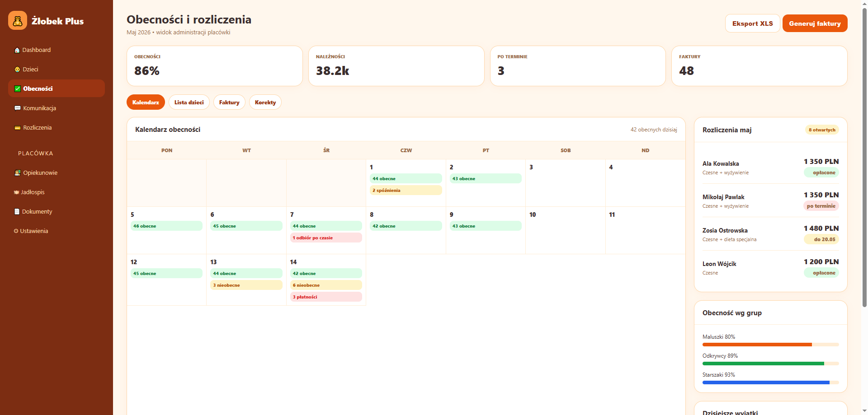Click the Eksport XLS button
This screenshot has width=868, height=415.
tap(752, 23)
